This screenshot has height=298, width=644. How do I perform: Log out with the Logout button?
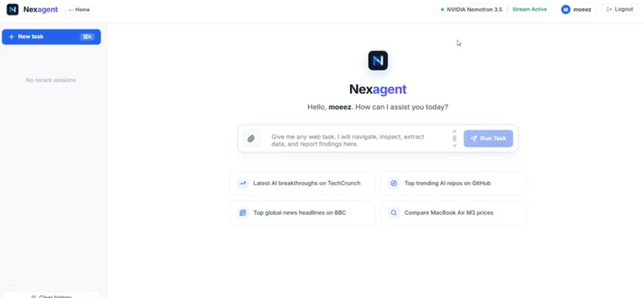pyautogui.click(x=620, y=10)
